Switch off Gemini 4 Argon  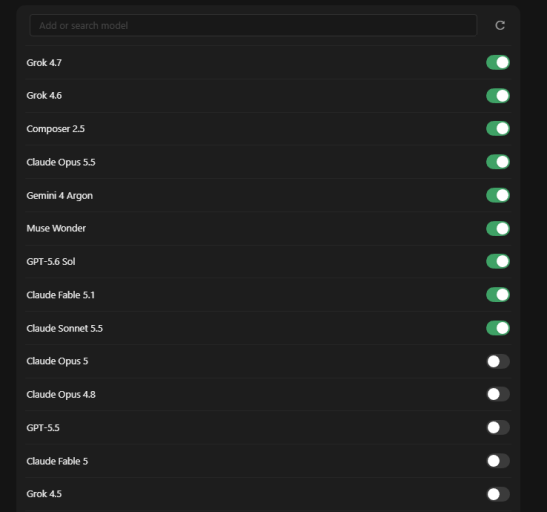[x=498, y=195]
